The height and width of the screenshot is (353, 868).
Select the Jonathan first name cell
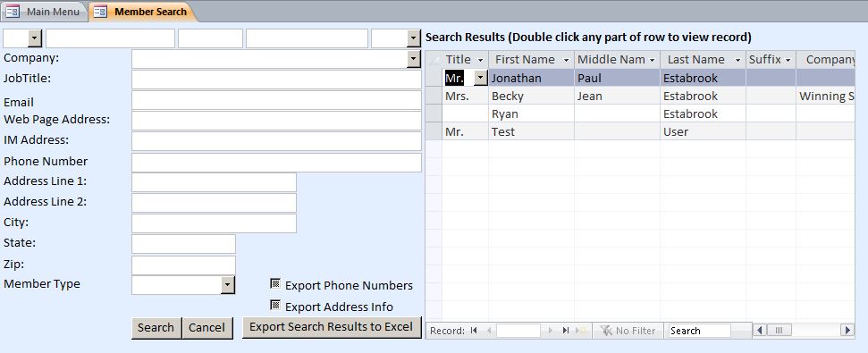coord(531,78)
